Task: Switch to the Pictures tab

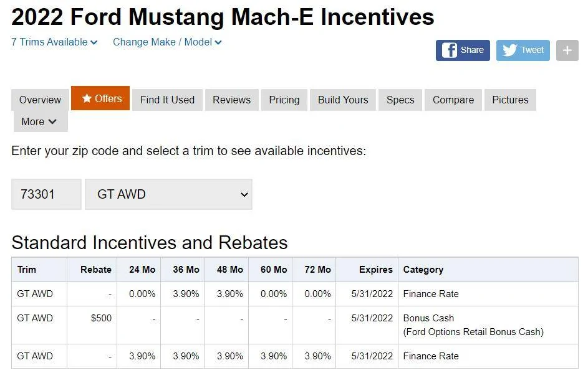Action: pos(510,100)
